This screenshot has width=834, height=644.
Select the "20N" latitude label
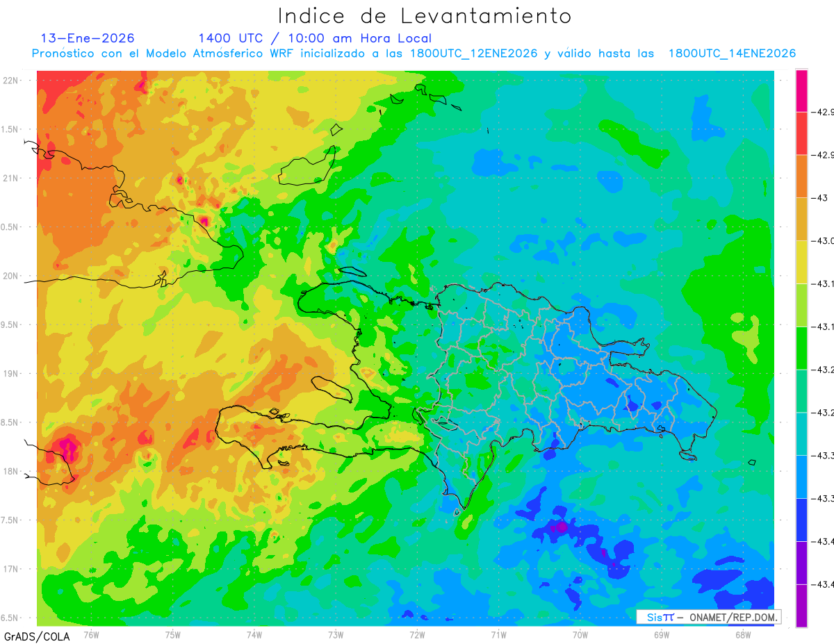[x=10, y=276]
